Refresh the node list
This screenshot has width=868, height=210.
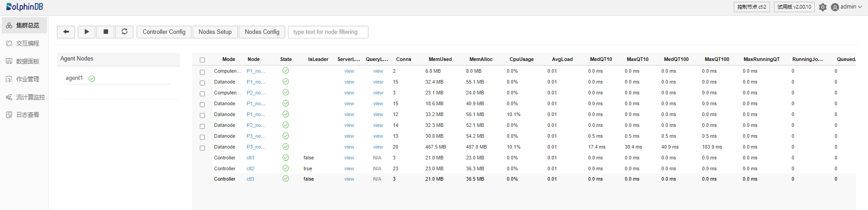[x=124, y=32]
